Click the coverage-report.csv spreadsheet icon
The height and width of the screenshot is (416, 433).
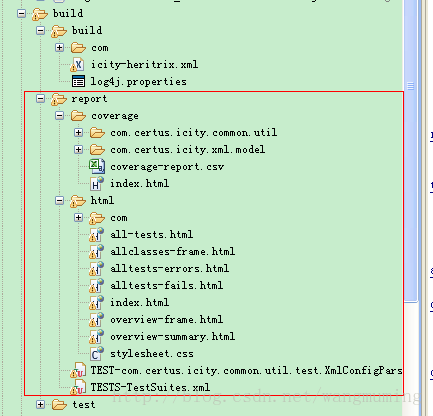coord(97,167)
